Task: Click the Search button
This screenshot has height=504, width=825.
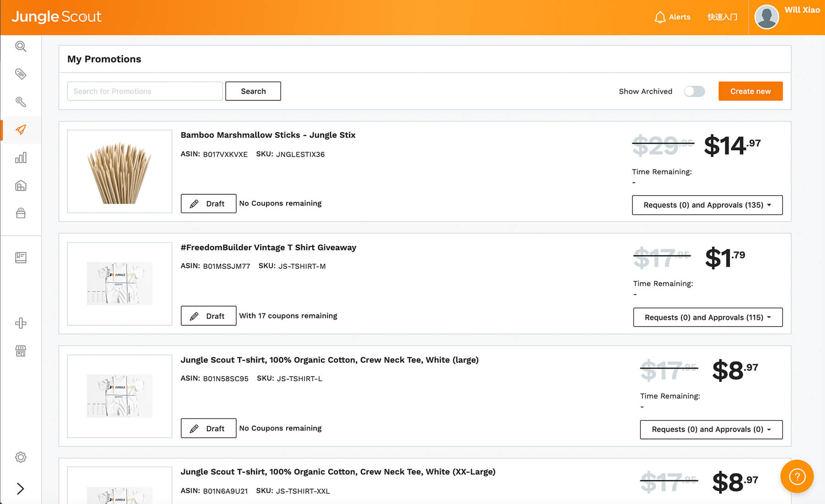Action: [253, 91]
